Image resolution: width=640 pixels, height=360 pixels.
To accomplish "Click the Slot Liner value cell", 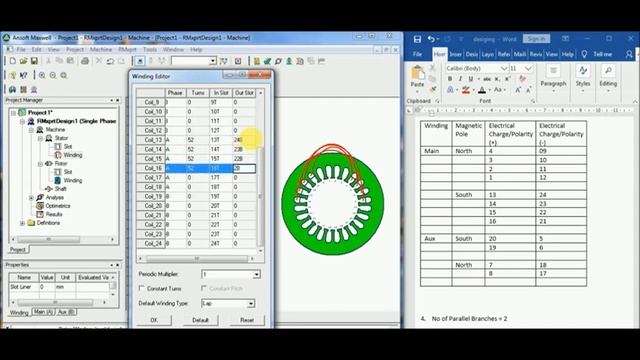I will 47,287.
